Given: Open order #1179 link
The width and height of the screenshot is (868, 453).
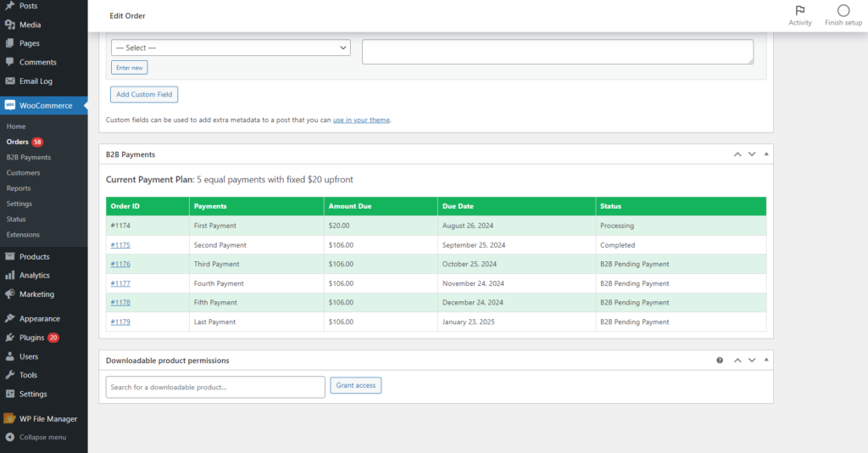Looking at the screenshot, I should point(120,322).
